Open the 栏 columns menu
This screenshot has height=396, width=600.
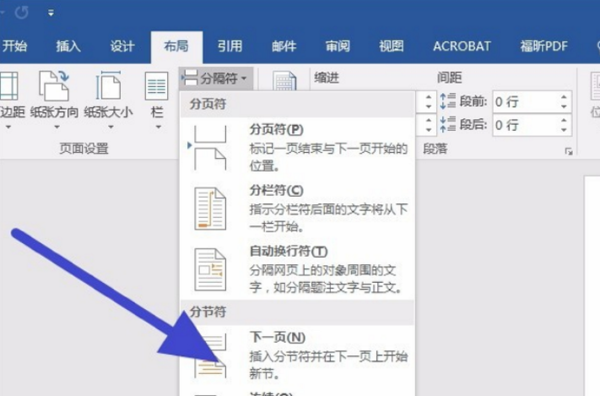click(157, 101)
